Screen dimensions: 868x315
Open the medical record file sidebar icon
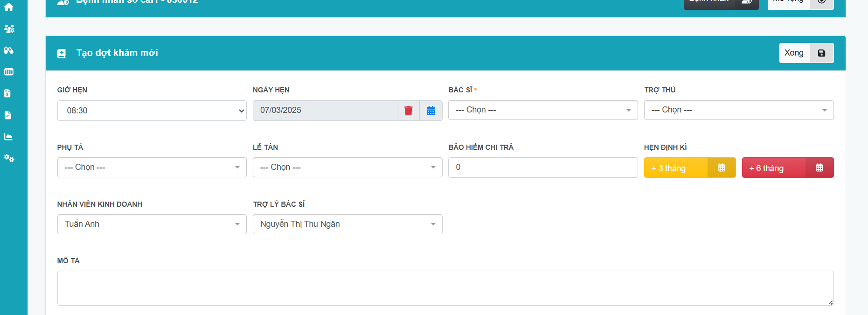click(8, 115)
